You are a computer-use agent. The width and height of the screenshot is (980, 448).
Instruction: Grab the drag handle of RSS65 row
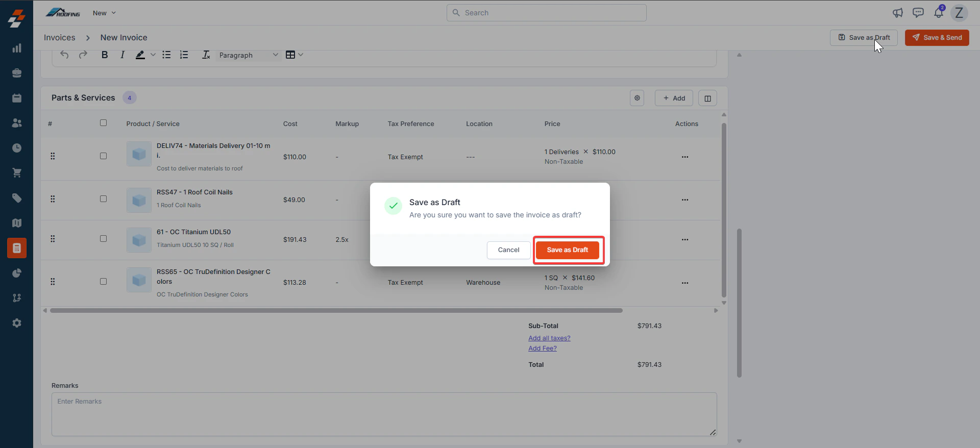point(53,282)
